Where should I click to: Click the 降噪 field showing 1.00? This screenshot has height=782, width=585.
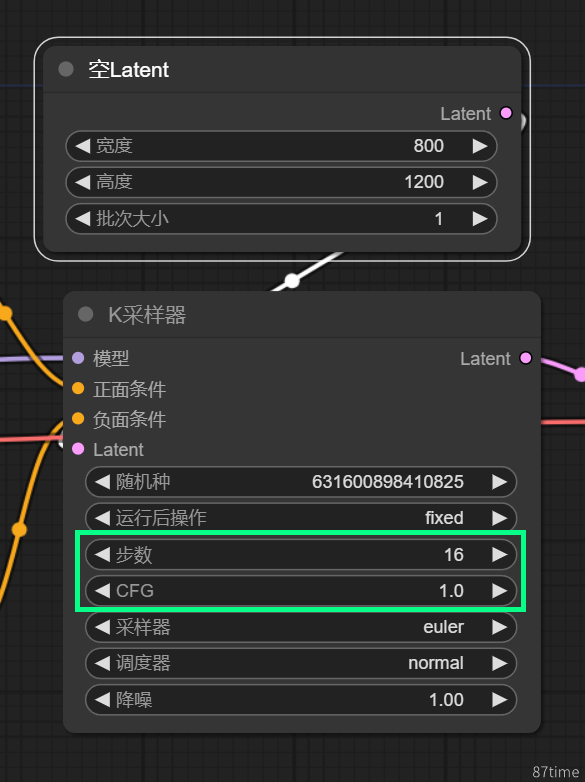(301, 700)
